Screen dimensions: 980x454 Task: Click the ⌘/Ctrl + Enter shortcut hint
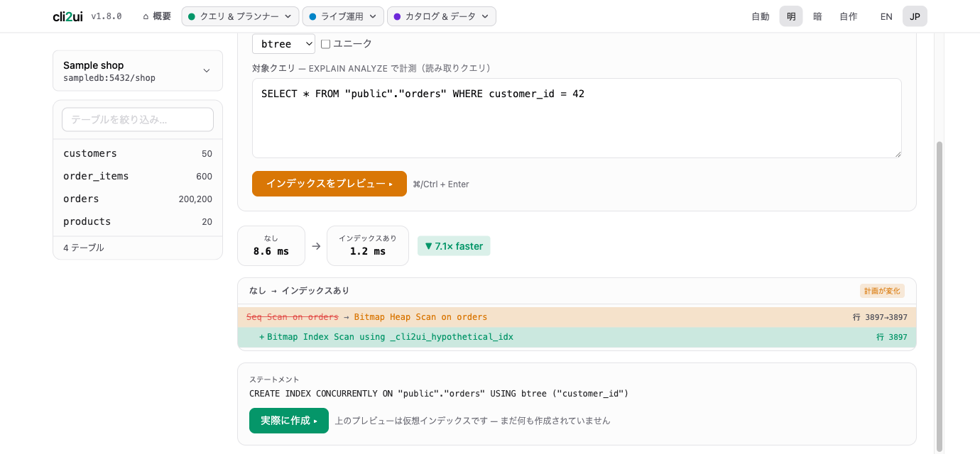(x=441, y=184)
